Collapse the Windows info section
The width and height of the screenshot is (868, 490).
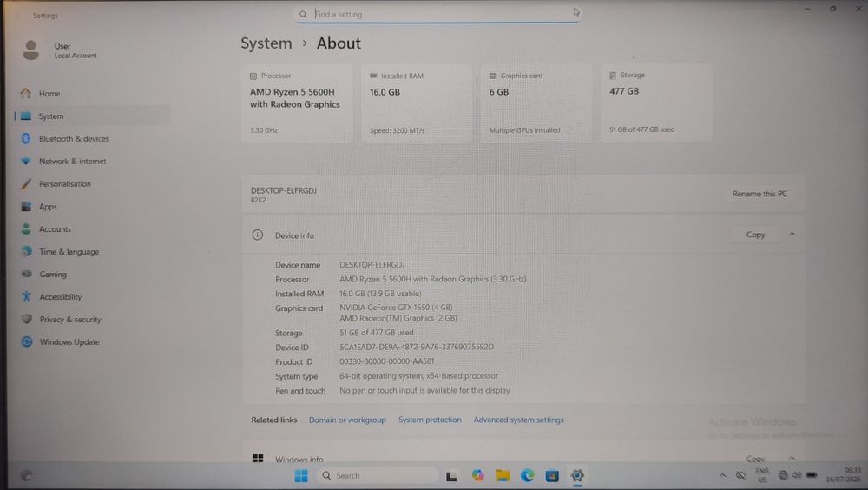[792, 458]
